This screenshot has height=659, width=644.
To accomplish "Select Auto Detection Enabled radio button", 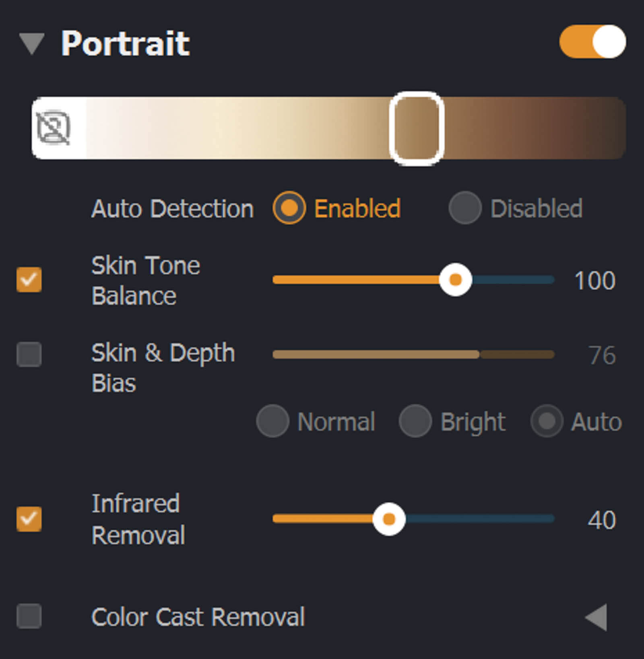I will point(289,208).
